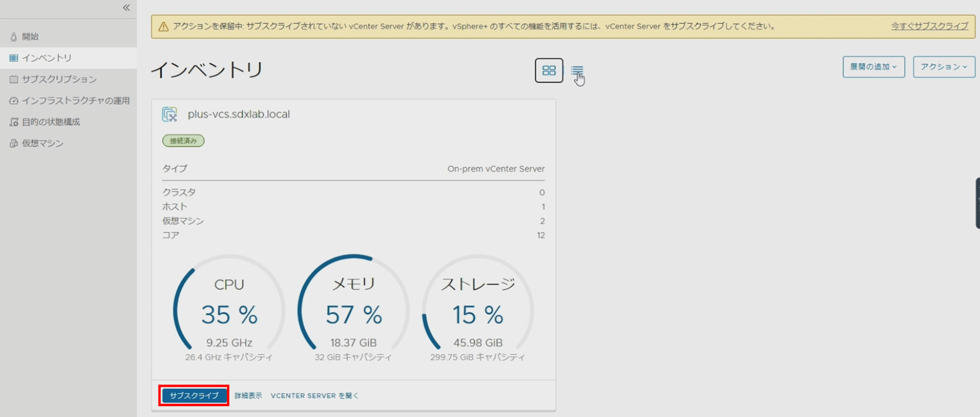Viewport: 980px width, 417px height.
Task: Click the コア count 12
Action: tap(541, 235)
